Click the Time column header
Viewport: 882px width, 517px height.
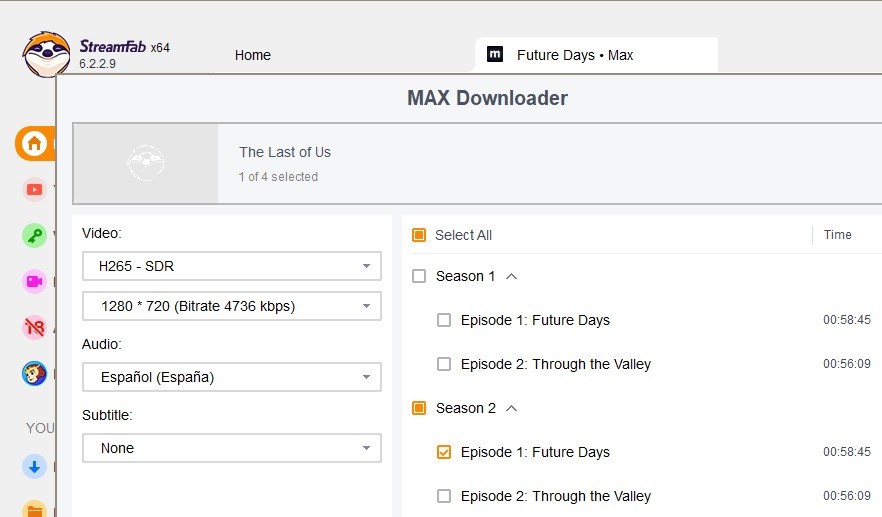[x=838, y=235]
